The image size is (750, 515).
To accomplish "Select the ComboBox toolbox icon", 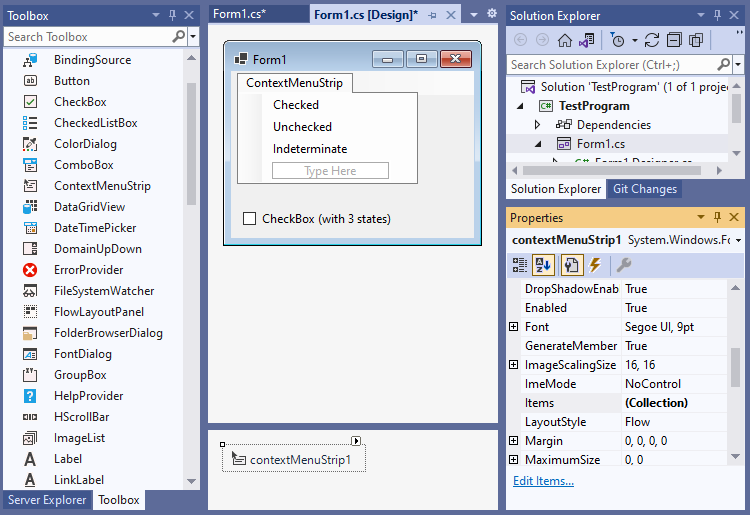I will click(x=30, y=165).
